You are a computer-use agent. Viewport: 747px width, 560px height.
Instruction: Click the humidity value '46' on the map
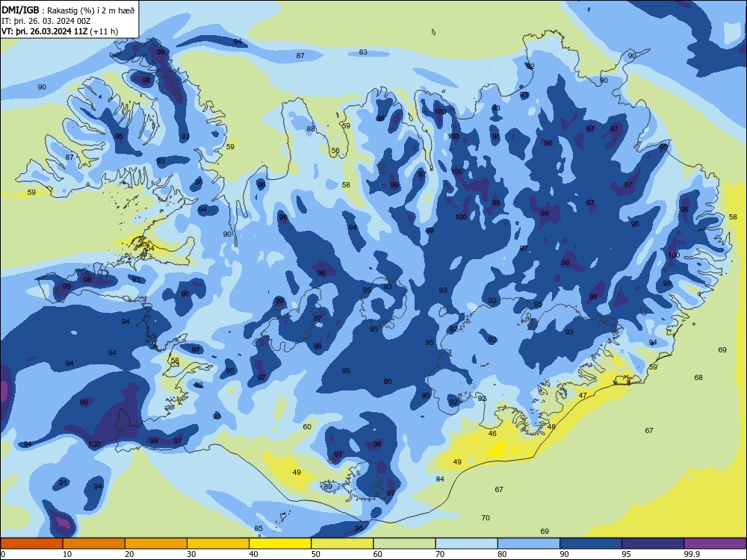(x=492, y=433)
